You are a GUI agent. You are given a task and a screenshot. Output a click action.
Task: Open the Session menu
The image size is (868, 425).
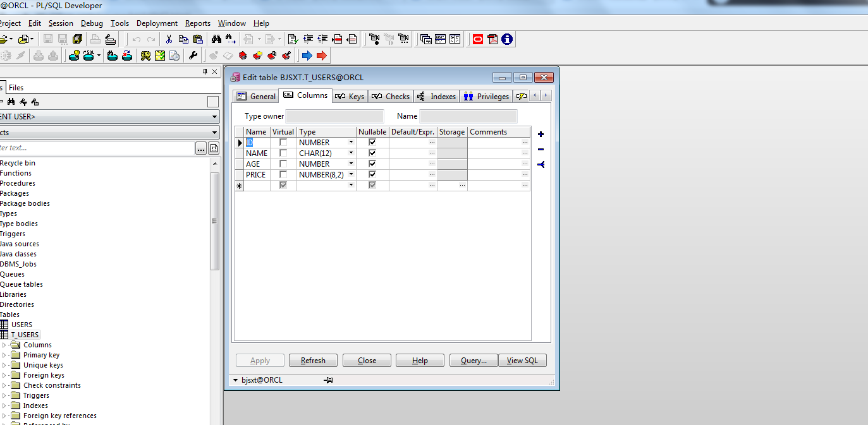tap(61, 23)
